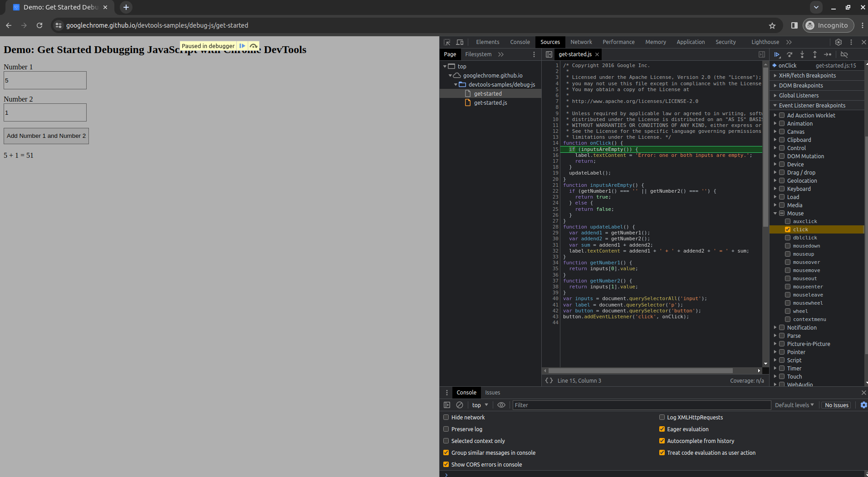Viewport: 868px width, 477px height.
Task: Pretty-print the source with the braces icon
Action: 549,380
